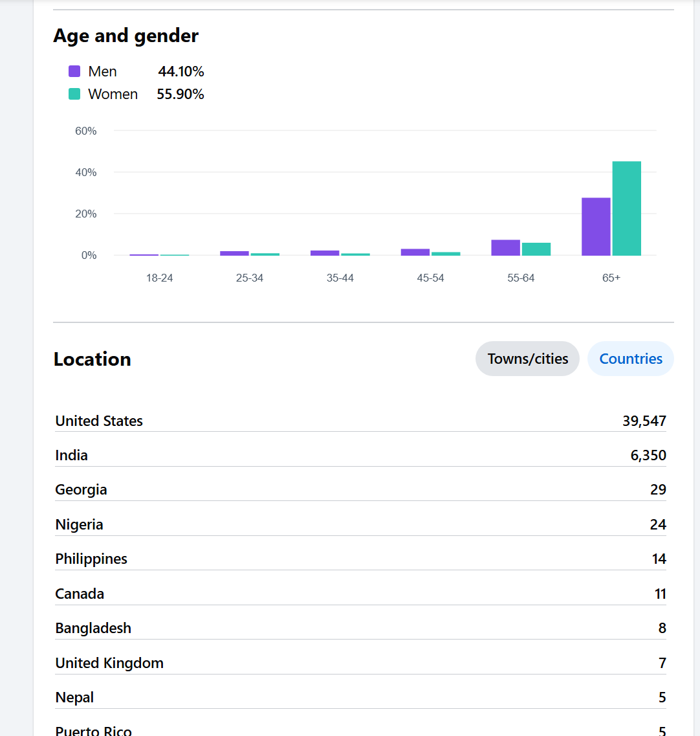
Task: Click the Georgia country entry
Action: click(x=360, y=489)
